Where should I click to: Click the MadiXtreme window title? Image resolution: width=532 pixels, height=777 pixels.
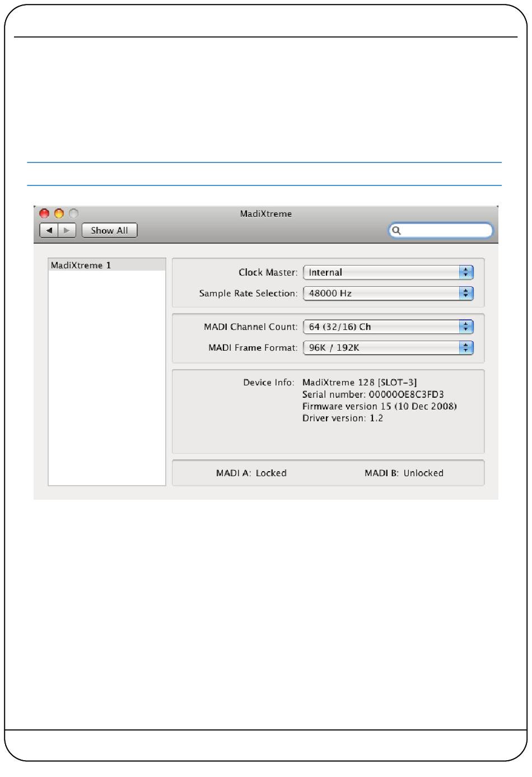265,213
